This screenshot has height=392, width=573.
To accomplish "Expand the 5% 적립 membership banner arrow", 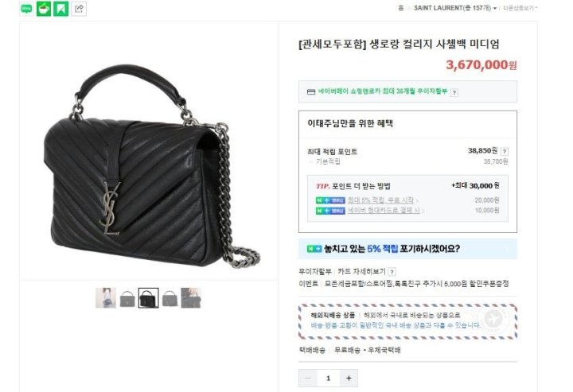I will (x=508, y=249).
